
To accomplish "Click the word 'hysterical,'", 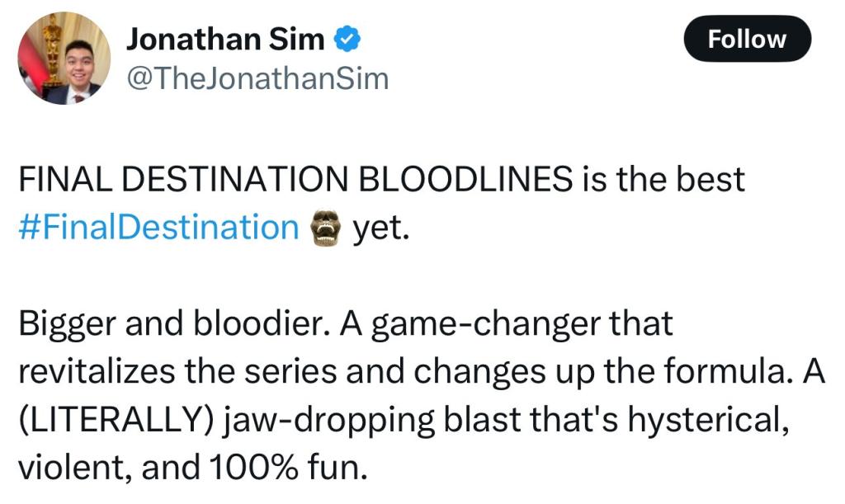I will (708, 420).
